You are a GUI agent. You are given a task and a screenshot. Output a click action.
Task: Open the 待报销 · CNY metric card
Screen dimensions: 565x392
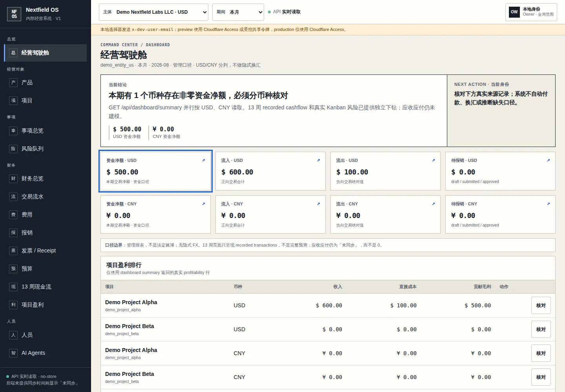coord(500,214)
